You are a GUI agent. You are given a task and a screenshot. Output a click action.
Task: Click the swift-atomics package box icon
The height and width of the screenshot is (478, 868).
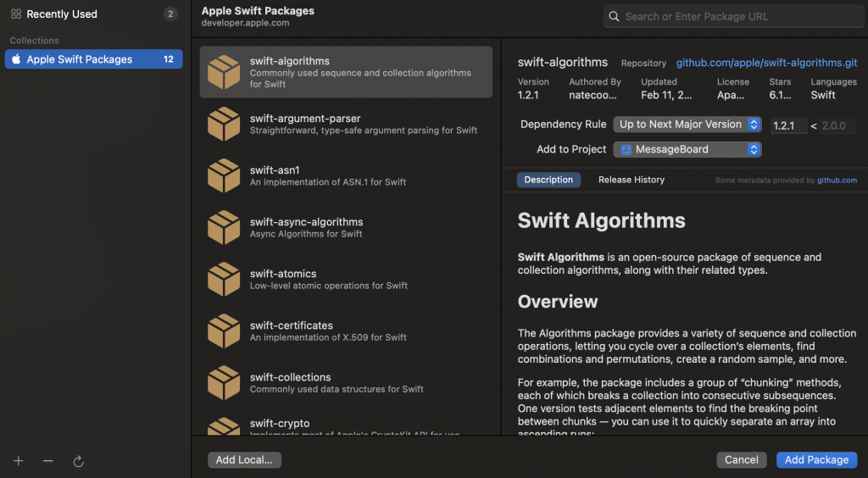point(224,279)
